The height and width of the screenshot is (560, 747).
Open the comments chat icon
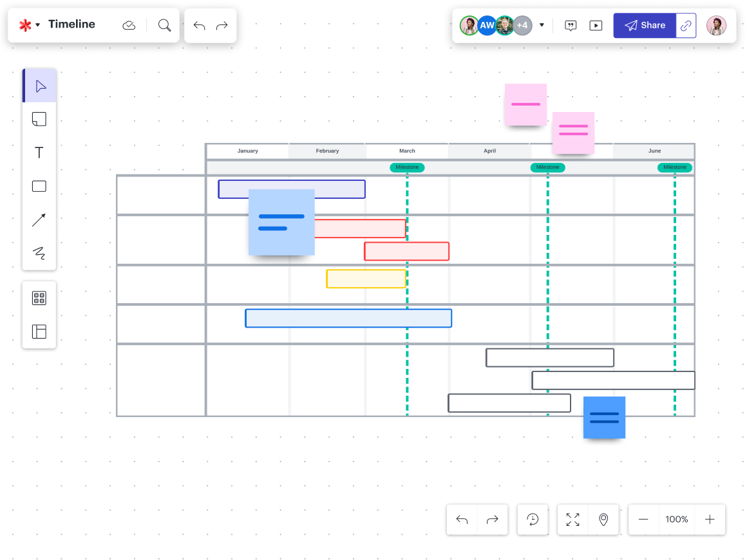click(x=571, y=26)
